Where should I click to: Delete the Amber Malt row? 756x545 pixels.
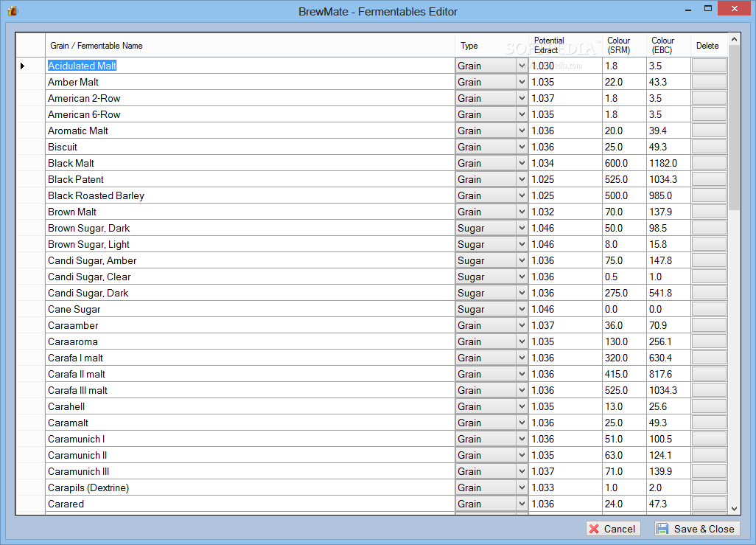709,82
